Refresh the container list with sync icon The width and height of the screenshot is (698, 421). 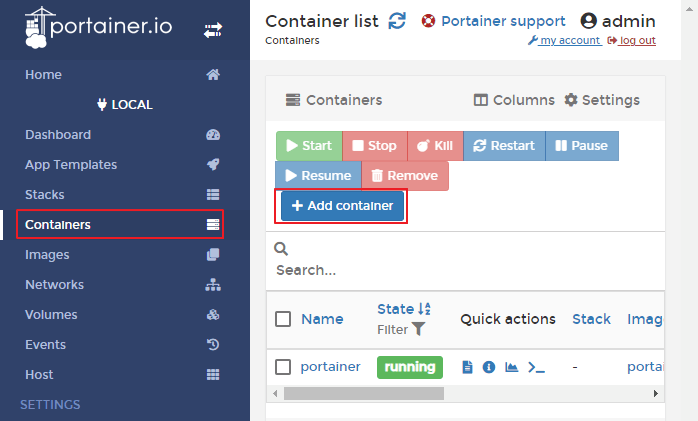[x=397, y=21]
